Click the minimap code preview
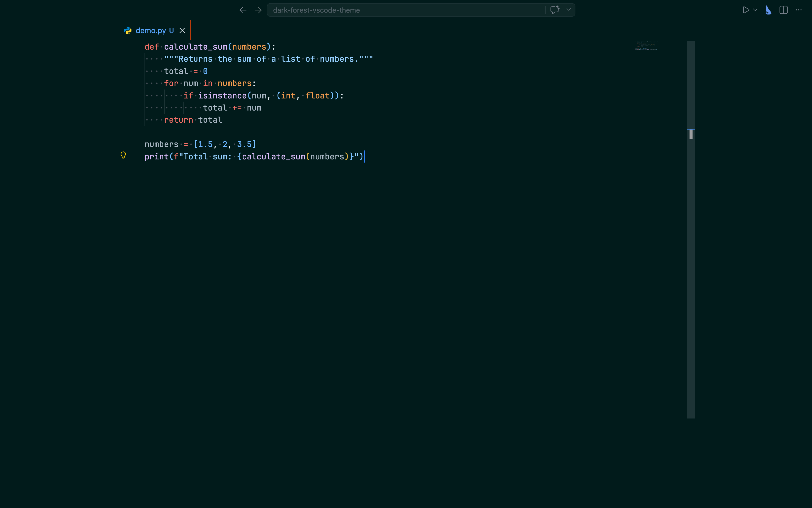 pyautogui.click(x=646, y=46)
